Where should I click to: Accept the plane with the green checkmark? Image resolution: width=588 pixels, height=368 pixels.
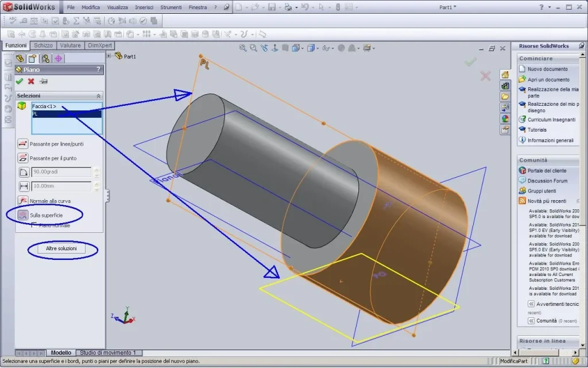(20, 81)
